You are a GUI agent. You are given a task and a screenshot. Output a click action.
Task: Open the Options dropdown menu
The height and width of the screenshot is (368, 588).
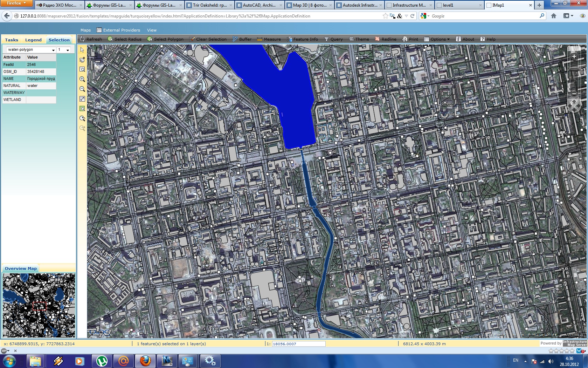437,39
